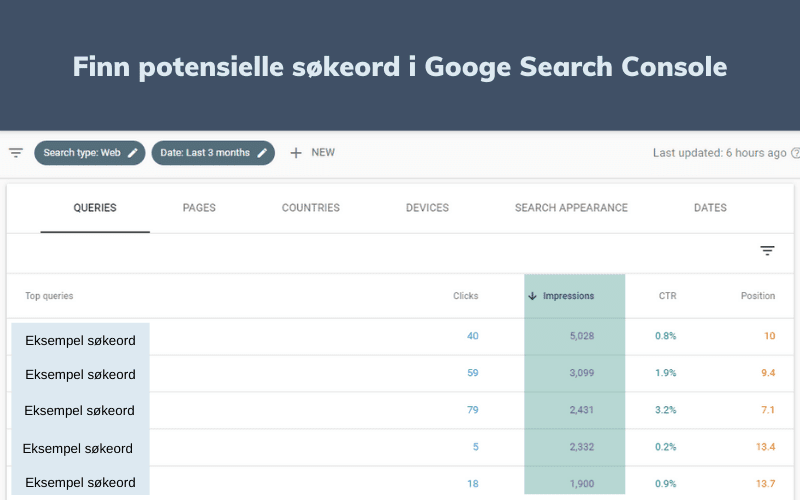Open the SEARCH APPEARANCE tab
800x500 pixels.
point(571,208)
